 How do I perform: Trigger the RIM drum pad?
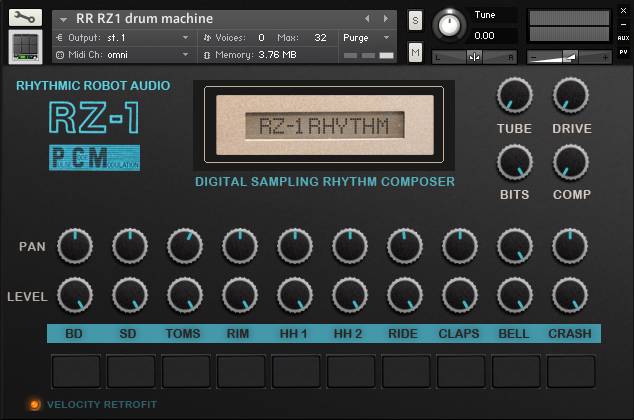coord(241,371)
